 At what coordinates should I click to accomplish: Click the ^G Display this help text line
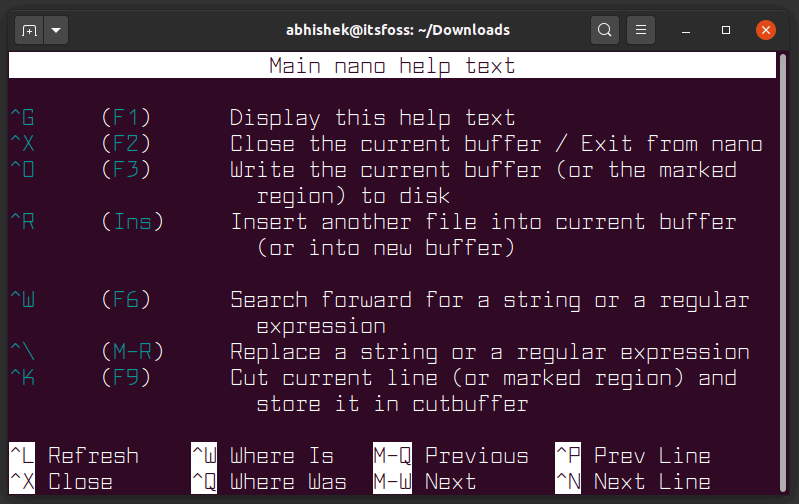point(372,118)
